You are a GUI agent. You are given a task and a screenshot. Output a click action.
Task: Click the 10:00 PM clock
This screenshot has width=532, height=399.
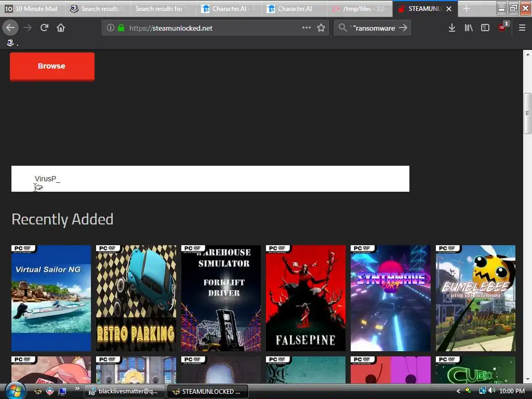tap(512, 391)
